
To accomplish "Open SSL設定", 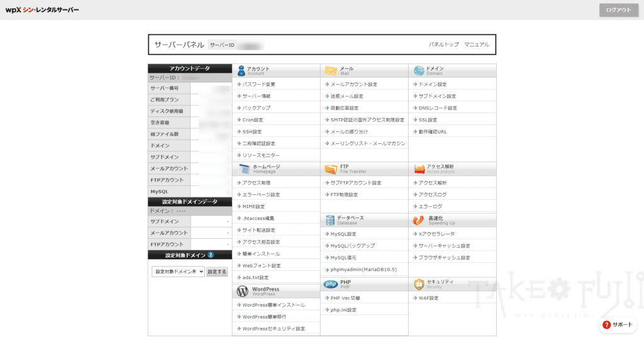I will [428, 120].
